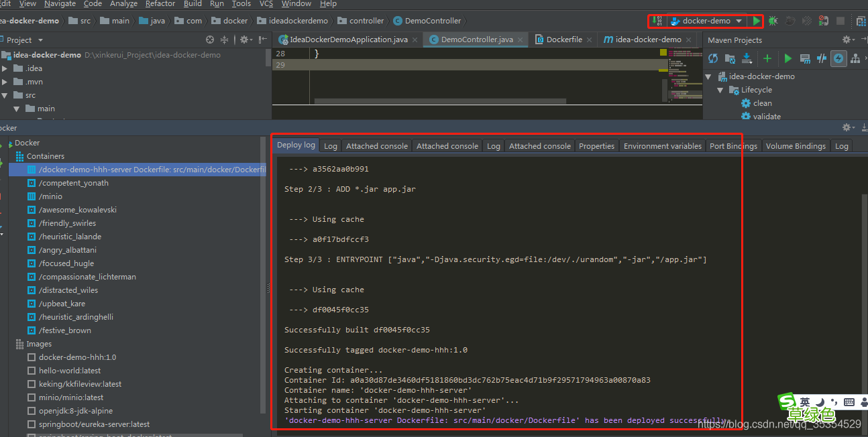Select the validate lifecycle goal
The width and height of the screenshot is (868, 437).
point(766,116)
